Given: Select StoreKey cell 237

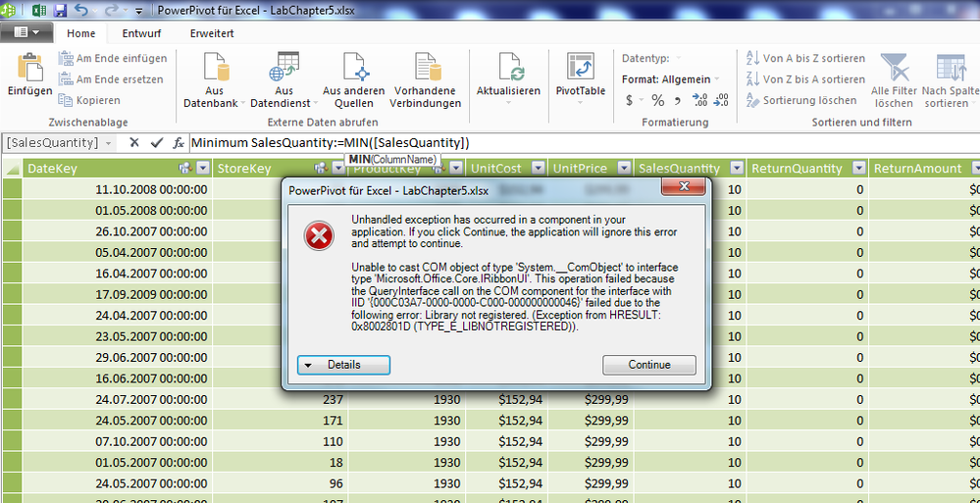Looking at the screenshot, I should 280,400.
